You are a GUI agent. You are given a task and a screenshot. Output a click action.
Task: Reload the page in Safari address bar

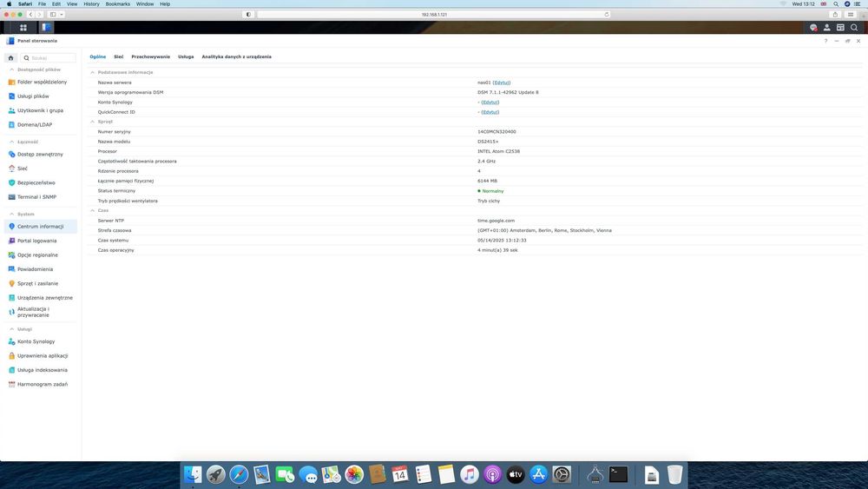pos(607,15)
